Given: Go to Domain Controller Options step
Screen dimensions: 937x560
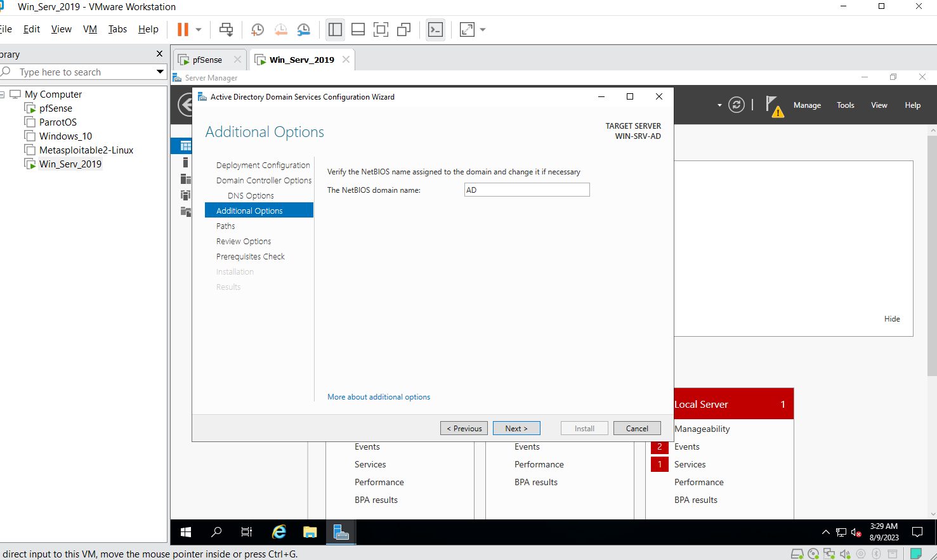Looking at the screenshot, I should point(263,180).
